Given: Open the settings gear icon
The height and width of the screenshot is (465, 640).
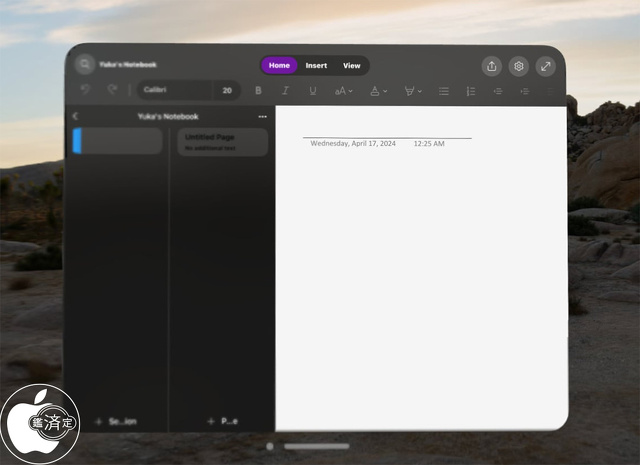Looking at the screenshot, I should [518, 66].
